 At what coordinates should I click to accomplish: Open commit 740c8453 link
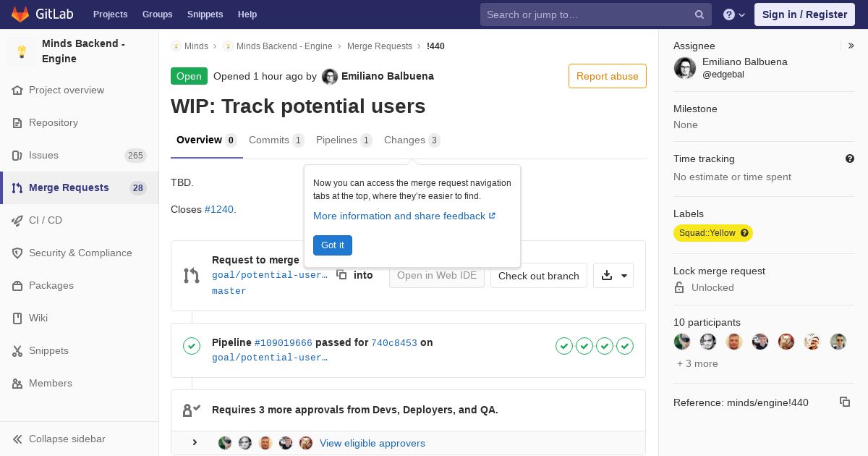point(394,343)
